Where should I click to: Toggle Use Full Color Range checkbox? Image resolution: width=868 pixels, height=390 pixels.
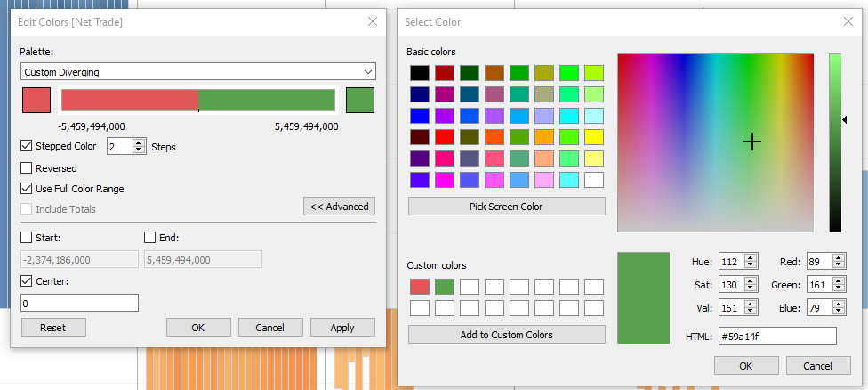point(27,189)
